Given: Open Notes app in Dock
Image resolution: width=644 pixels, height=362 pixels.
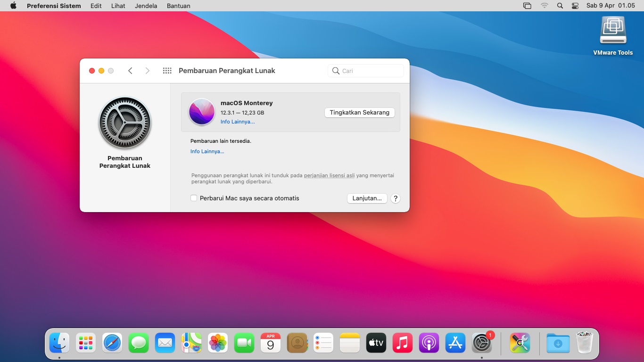Looking at the screenshot, I should (x=350, y=343).
